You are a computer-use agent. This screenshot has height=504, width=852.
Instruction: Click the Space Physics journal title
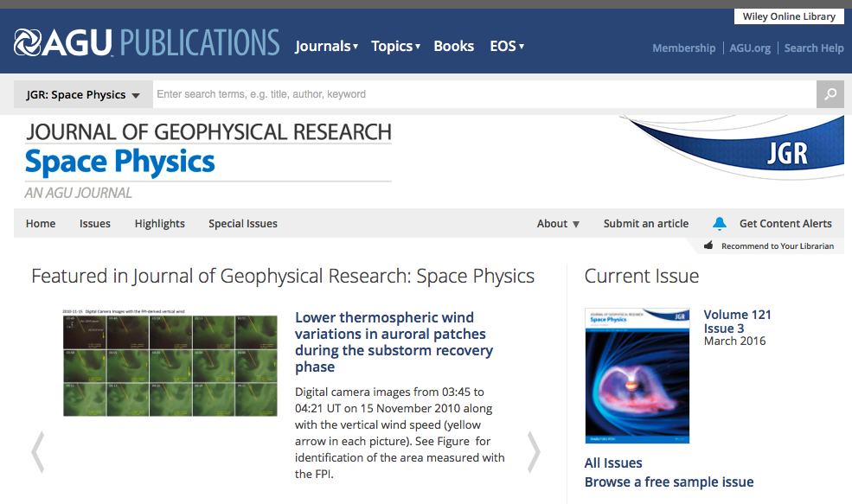coord(120,162)
